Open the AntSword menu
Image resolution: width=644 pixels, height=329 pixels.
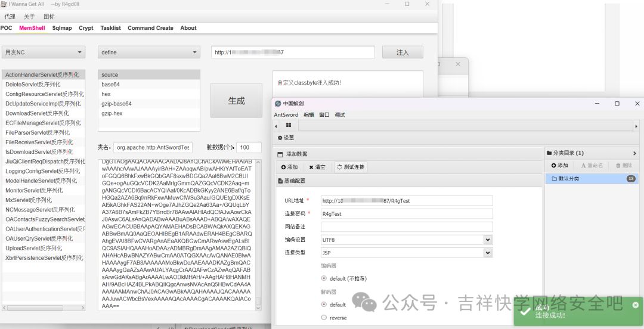(x=286, y=115)
